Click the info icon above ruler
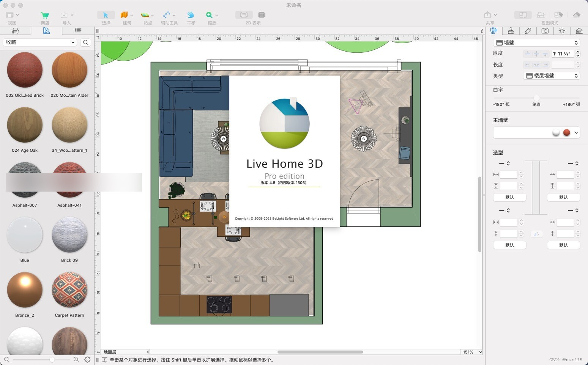Viewport: 588px width, 365px height. [482, 31]
